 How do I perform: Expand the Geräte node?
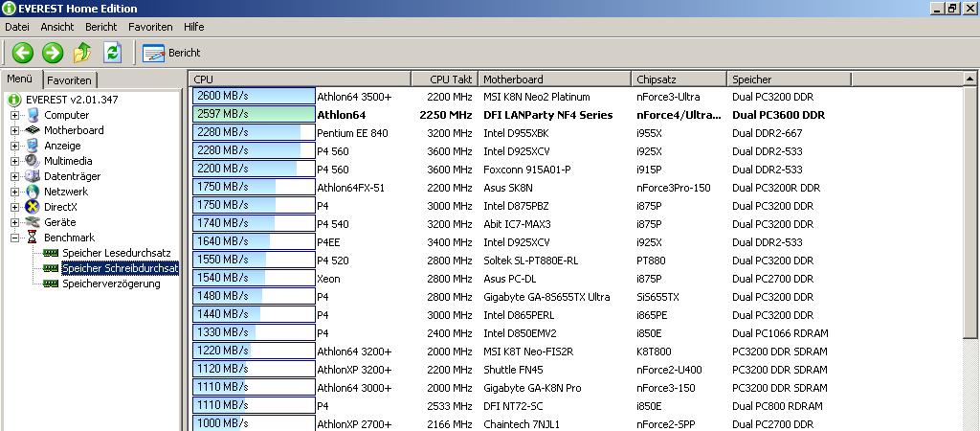pos(14,222)
